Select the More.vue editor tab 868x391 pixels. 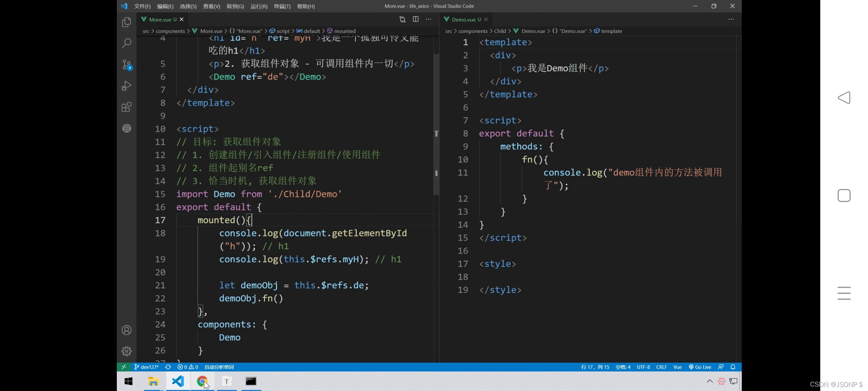click(x=162, y=19)
